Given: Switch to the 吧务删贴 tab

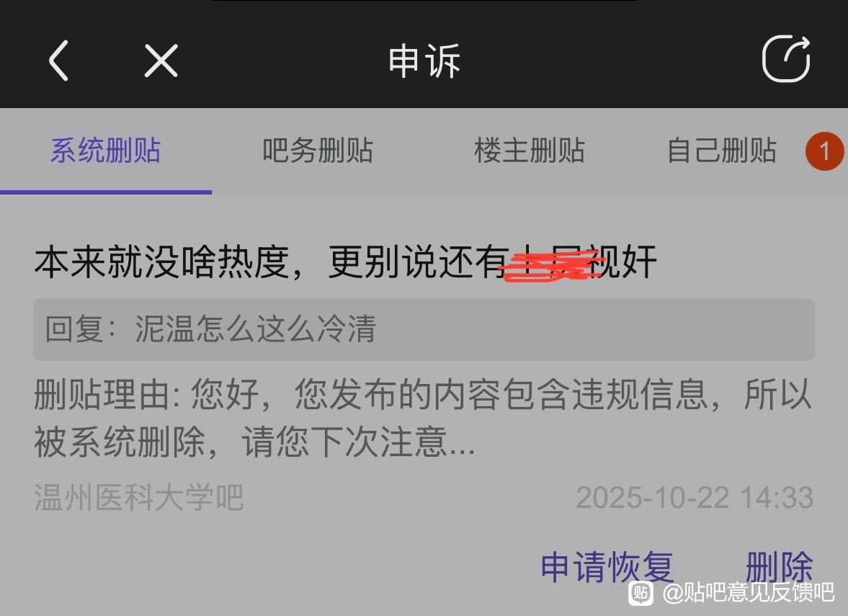Looking at the screenshot, I should point(318,150).
